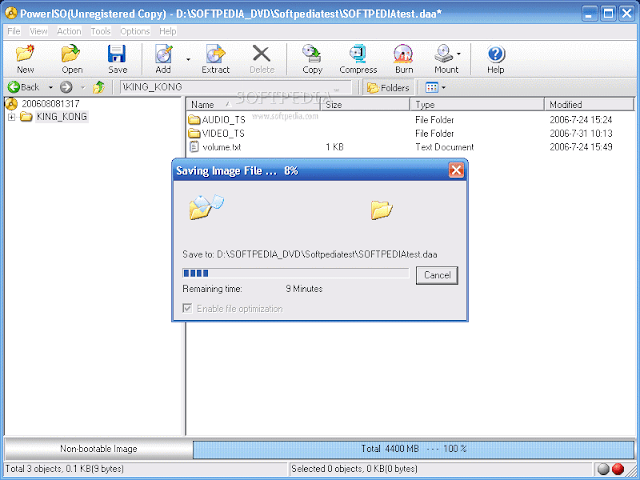640x480 pixels.
Task: Toggle the Folders pane button
Action: click(388, 87)
